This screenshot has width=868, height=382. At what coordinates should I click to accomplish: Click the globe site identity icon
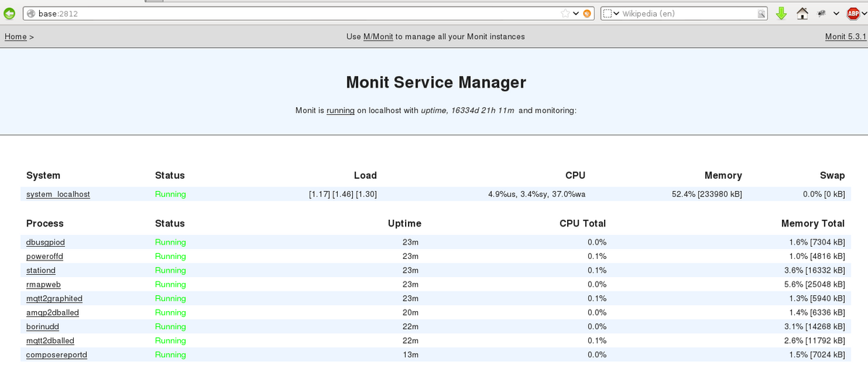(x=31, y=13)
